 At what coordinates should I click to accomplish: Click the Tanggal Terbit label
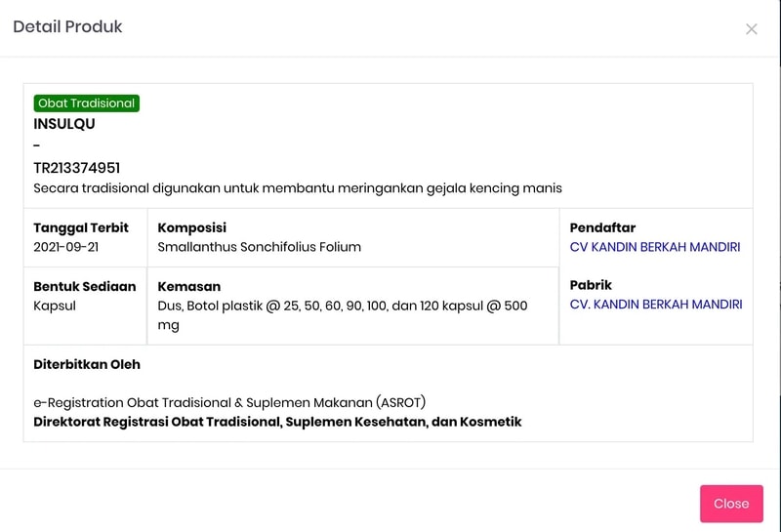pyautogui.click(x=81, y=227)
